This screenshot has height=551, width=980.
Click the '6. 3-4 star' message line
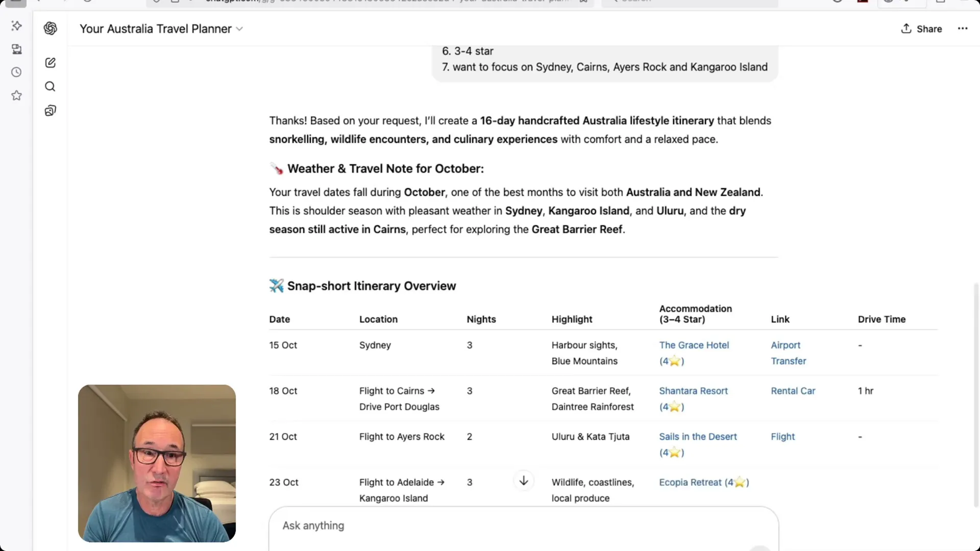tap(468, 51)
